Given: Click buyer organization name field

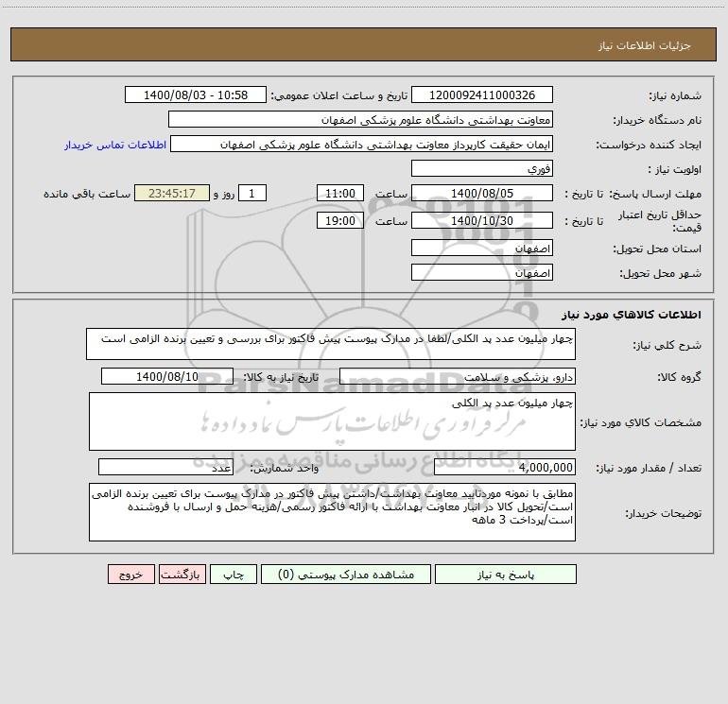Looking at the screenshot, I should [360, 119].
